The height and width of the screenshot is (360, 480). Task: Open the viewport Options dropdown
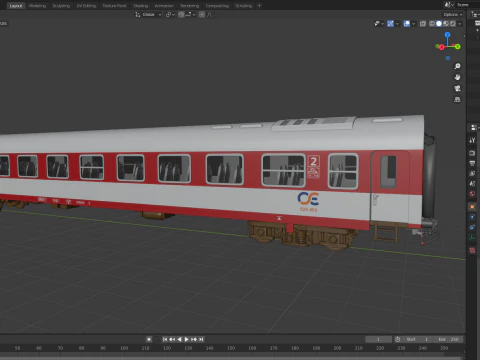[x=453, y=15]
